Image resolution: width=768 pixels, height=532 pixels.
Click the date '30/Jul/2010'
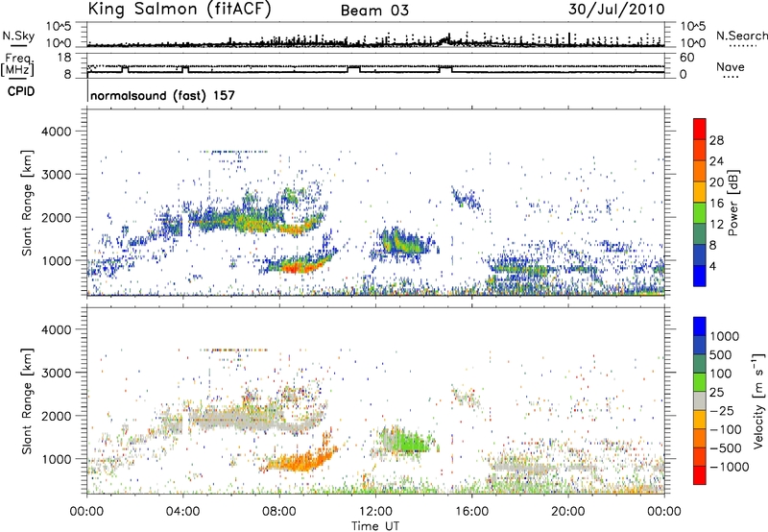[616, 9]
